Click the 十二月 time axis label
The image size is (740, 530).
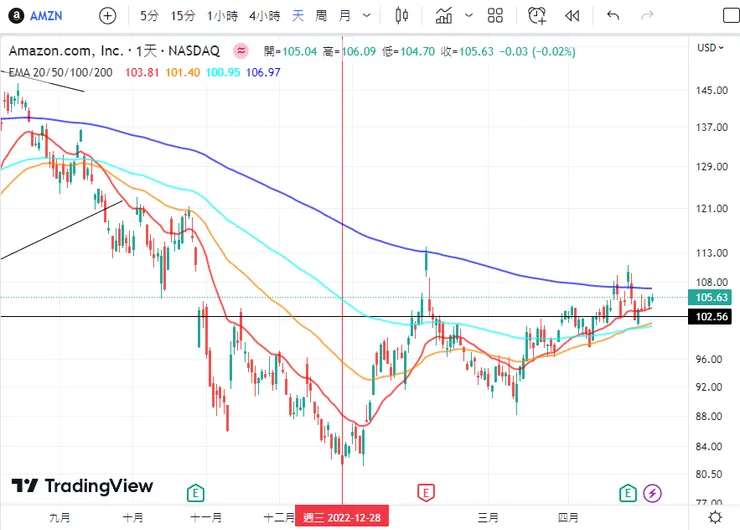(279, 518)
